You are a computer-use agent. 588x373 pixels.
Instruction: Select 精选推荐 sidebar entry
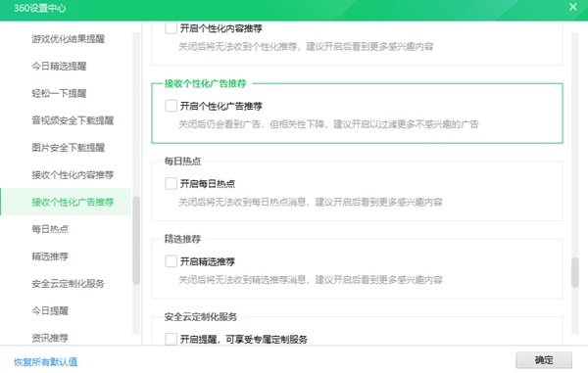(50, 256)
